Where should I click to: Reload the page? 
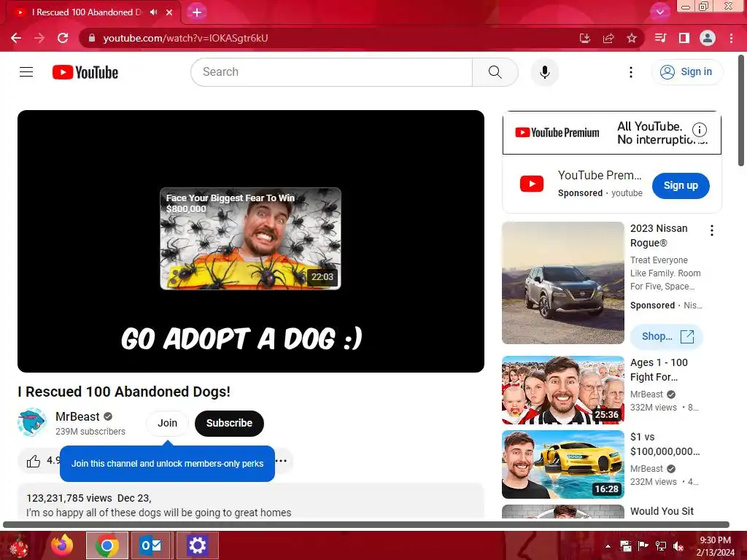click(63, 38)
